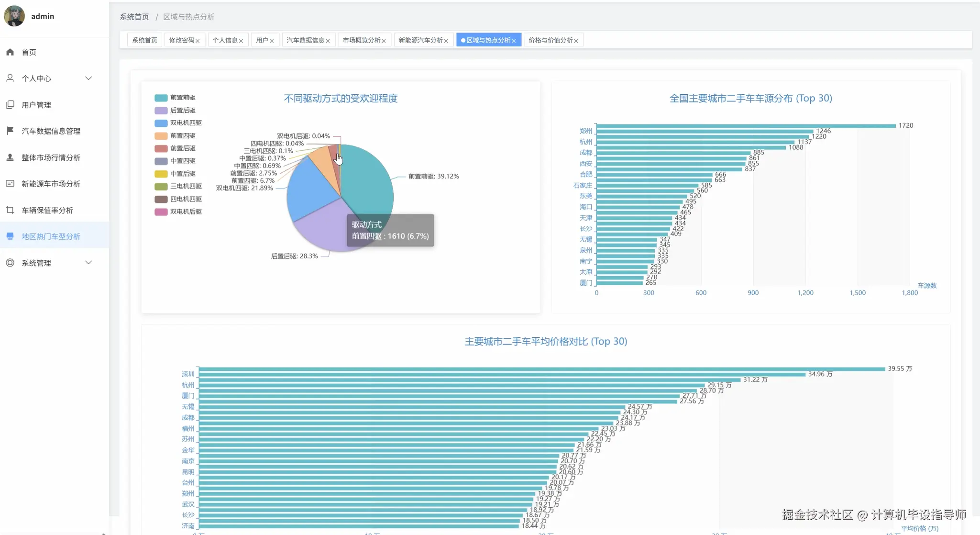The width and height of the screenshot is (980, 535).
Task: Click the home icon in sidebar
Action: pyautogui.click(x=10, y=52)
